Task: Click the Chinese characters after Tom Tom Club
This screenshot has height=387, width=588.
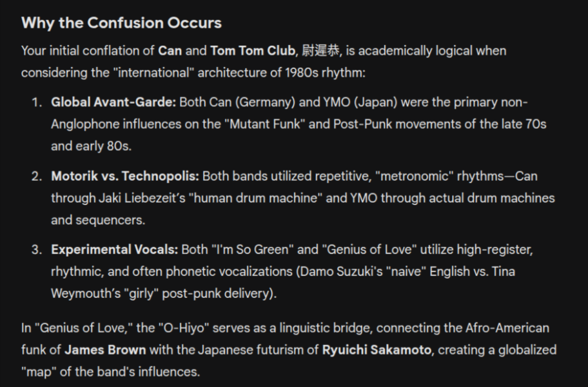Action: [320, 50]
